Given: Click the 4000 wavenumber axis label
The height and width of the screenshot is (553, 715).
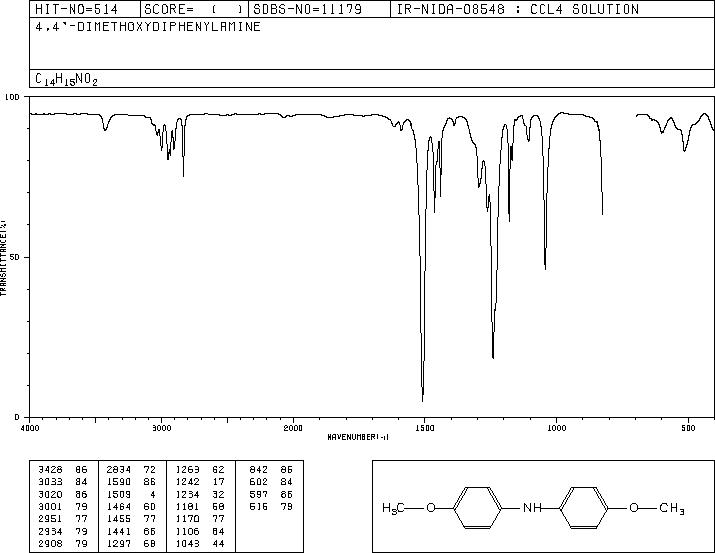Looking at the screenshot, I should [x=30, y=428].
